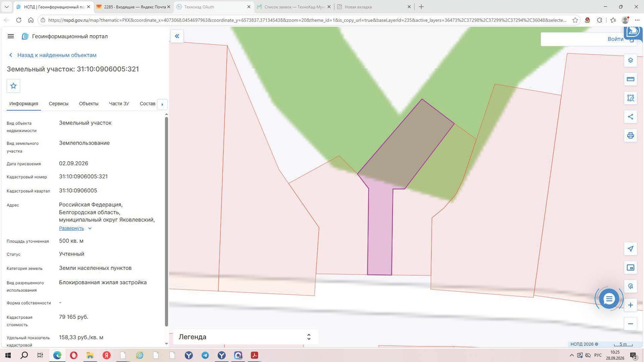Select the area value 500 кв. м
The height and width of the screenshot is (362, 644).
click(x=71, y=241)
